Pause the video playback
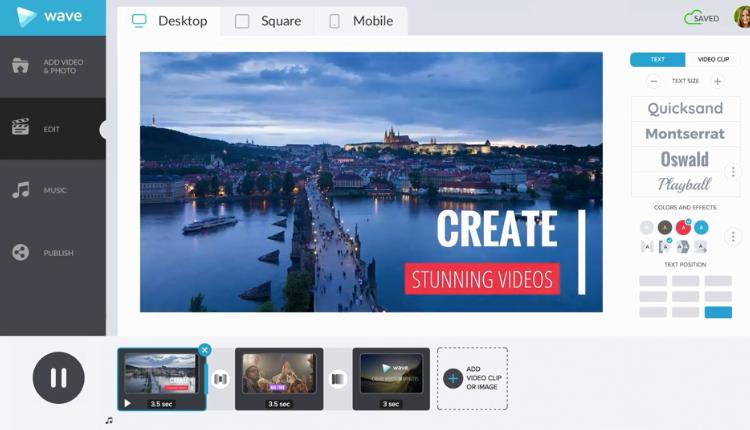 tap(58, 378)
